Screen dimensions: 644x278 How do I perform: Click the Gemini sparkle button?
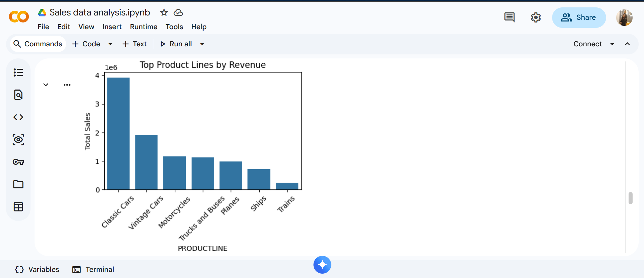tap(322, 265)
